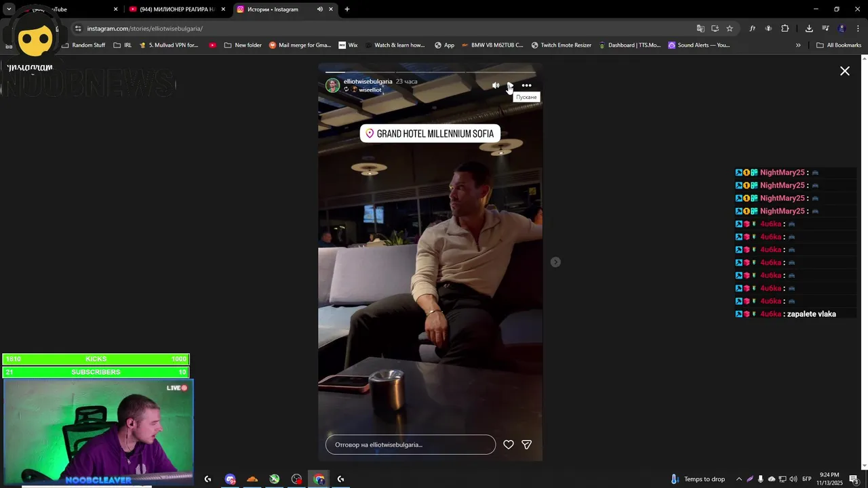The height and width of the screenshot is (488, 868).
Task: View site information icon in address bar
Action: [78, 28]
